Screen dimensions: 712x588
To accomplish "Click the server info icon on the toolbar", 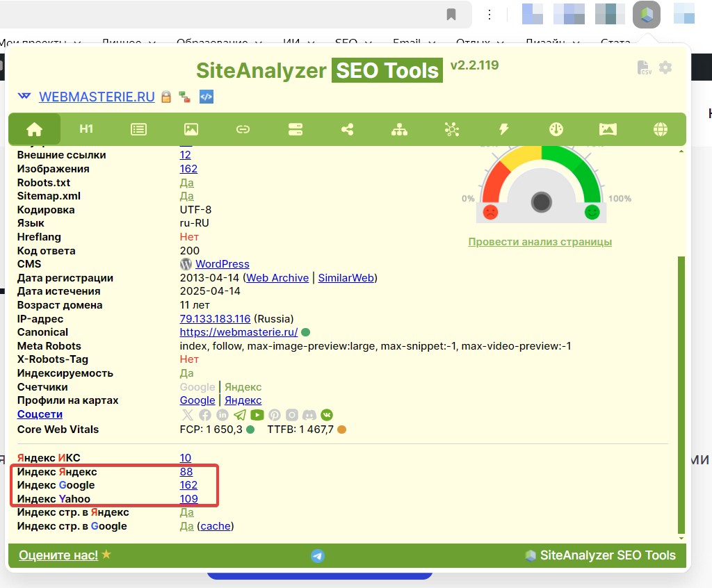I will pyautogui.click(x=295, y=129).
